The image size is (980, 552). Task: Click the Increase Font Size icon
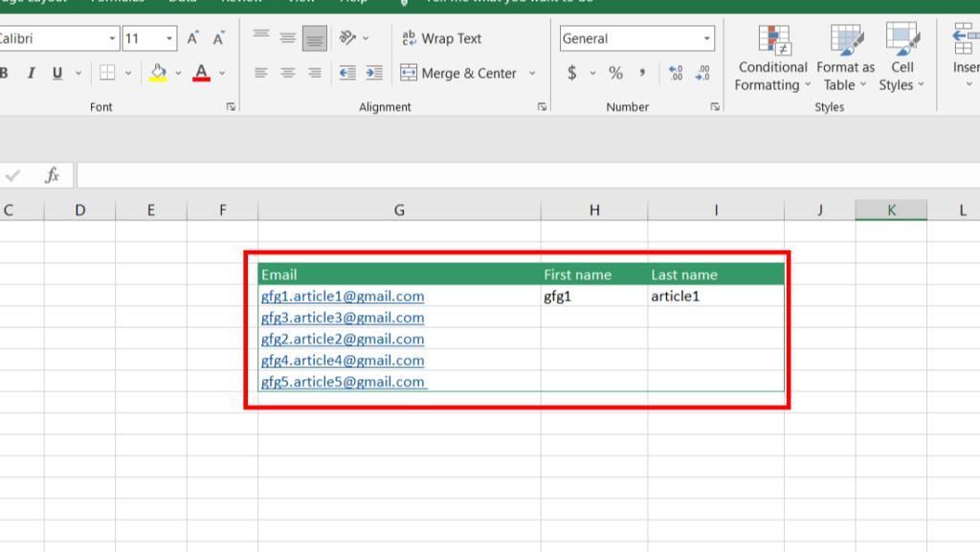[192, 38]
